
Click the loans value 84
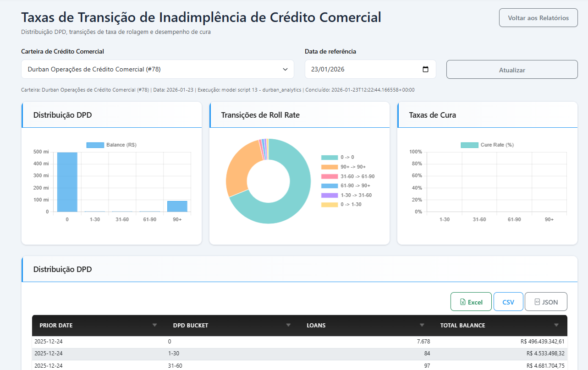pos(427,354)
